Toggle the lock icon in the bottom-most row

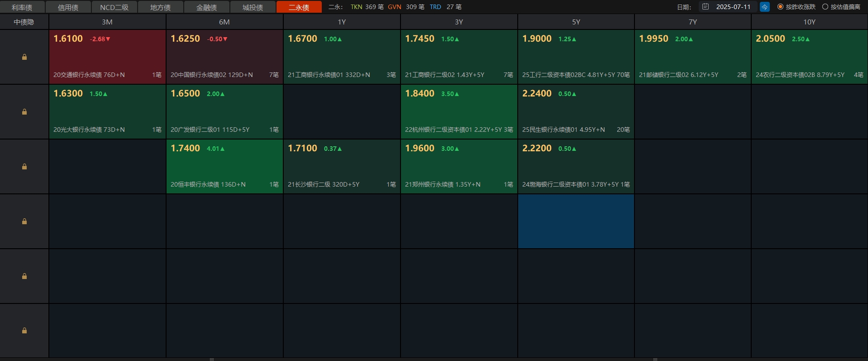pos(24,331)
